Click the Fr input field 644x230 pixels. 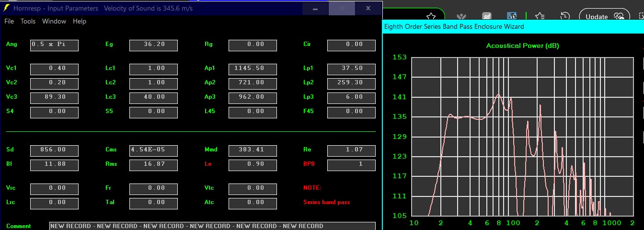(153, 189)
